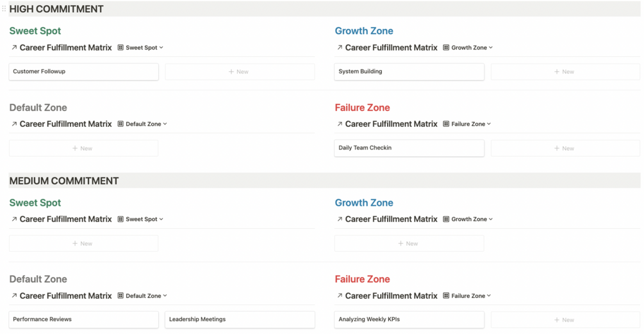Viewport: 644px width, 334px height.
Task: Open the Leadership Meetings card
Action: [x=240, y=319]
